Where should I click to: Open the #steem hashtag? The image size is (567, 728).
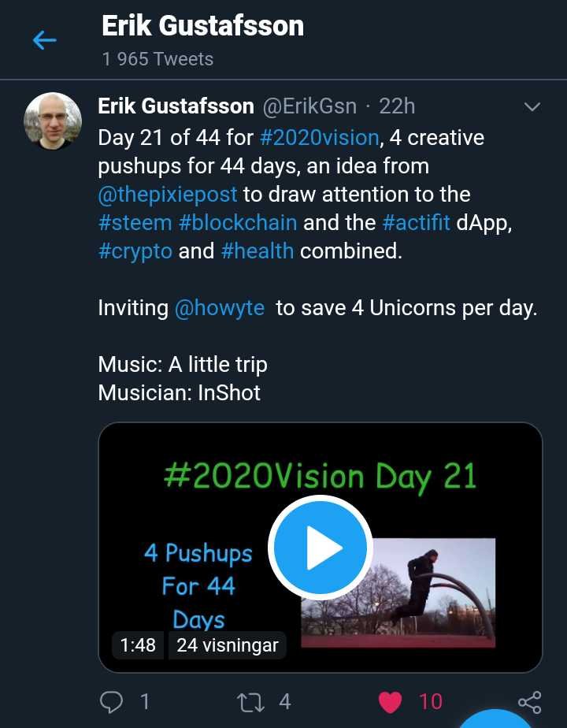pyautogui.click(x=135, y=222)
